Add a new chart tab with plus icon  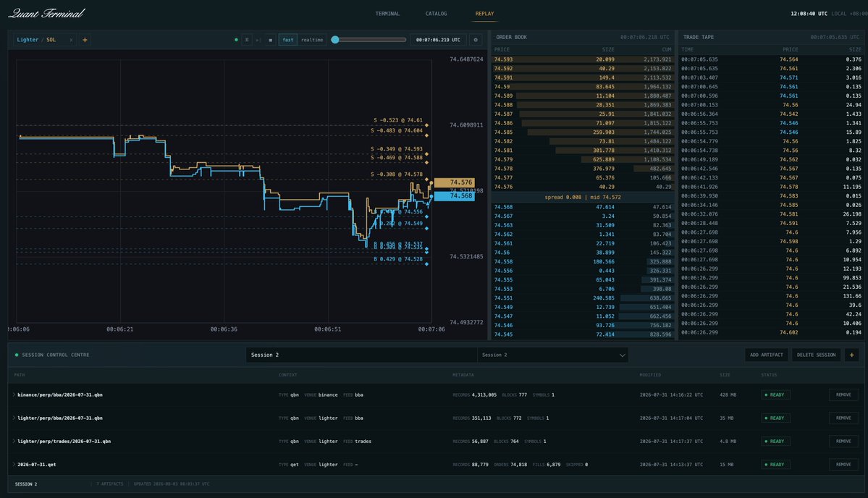[85, 40]
